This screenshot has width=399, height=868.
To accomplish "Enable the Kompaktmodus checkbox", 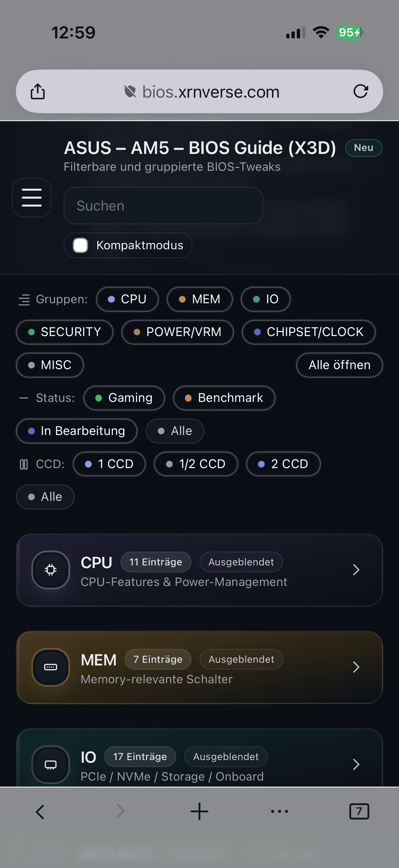I will tap(81, 245).
